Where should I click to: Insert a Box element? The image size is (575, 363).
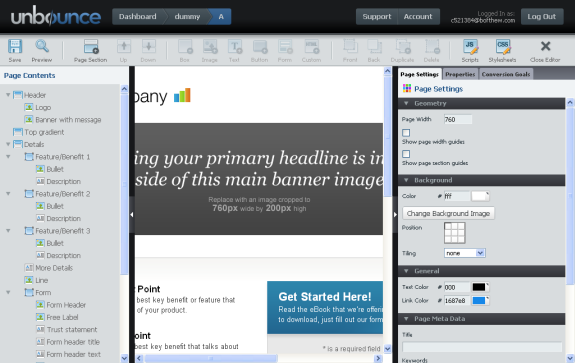[x=185, y=51]
